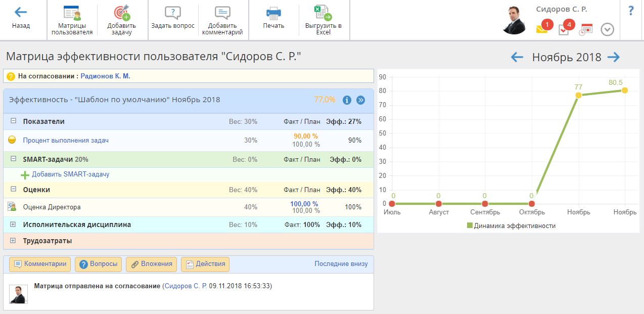This screenshot has width=644, height=314.
Task: Click the Задать вопрос icon
Action: click(173, 13)
